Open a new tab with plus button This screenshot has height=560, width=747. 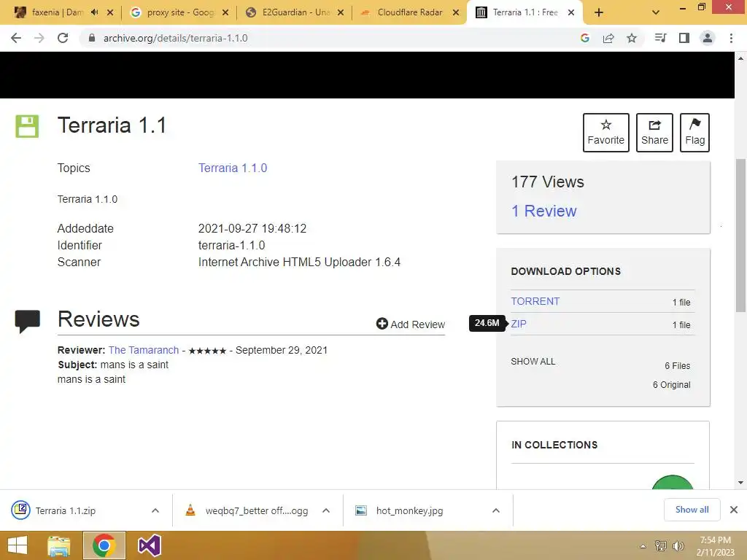click(599, 12)
